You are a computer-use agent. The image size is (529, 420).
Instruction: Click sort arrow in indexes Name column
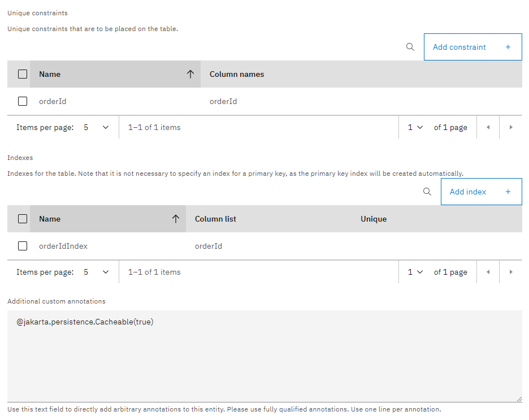pos(176,219)
